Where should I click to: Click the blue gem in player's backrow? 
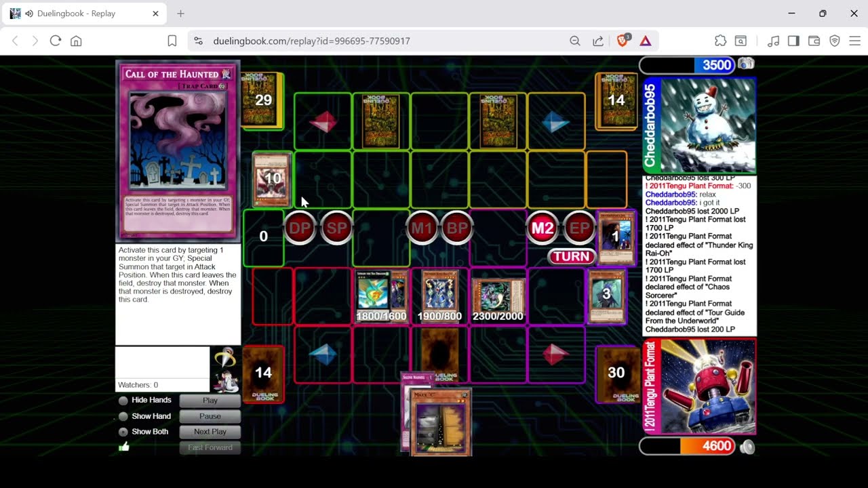tap(323, 354)
